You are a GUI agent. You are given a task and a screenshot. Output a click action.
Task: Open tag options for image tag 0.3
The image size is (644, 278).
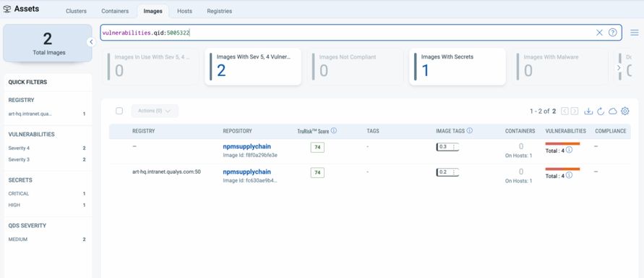453,147
